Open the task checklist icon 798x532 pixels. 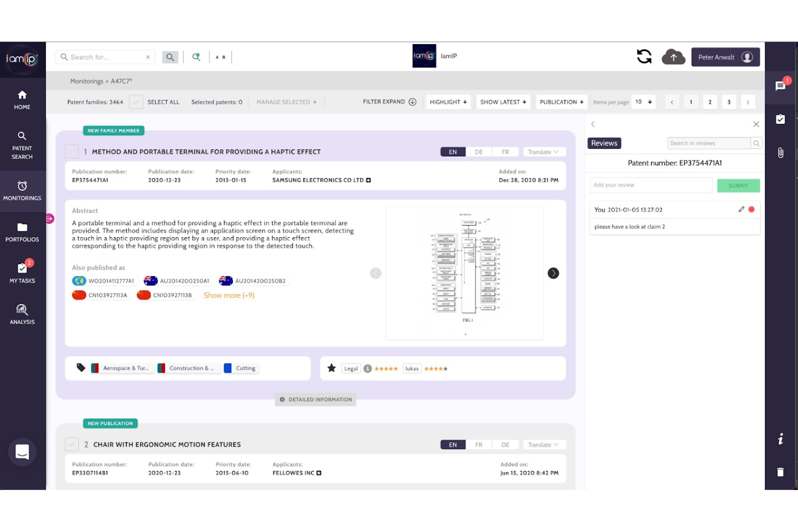780,119
